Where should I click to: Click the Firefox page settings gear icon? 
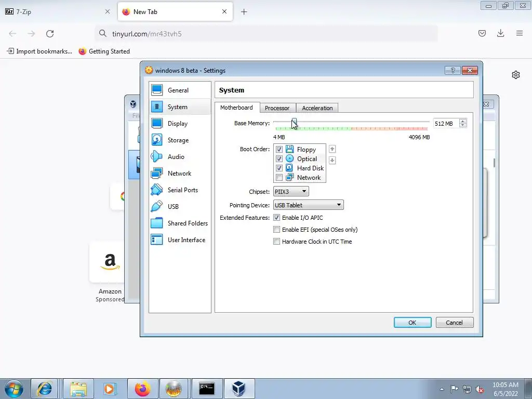click(516, 75)
